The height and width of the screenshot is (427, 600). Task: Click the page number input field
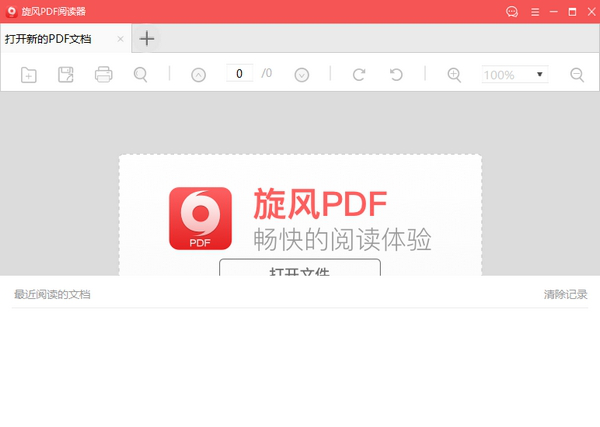tap(240, 73)
